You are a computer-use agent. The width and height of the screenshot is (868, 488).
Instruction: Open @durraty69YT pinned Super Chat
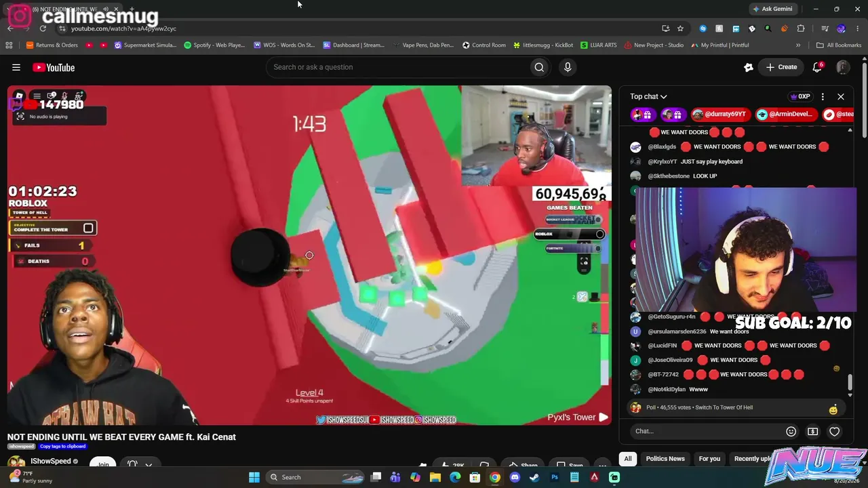point(720,115)
